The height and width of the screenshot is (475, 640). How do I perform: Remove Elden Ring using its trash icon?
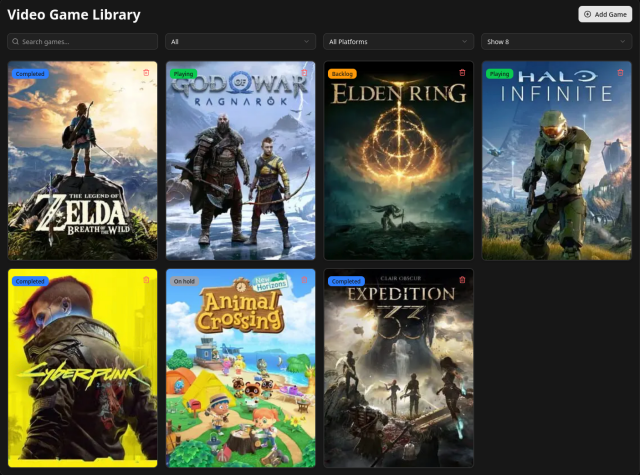[x=462, y=73]
